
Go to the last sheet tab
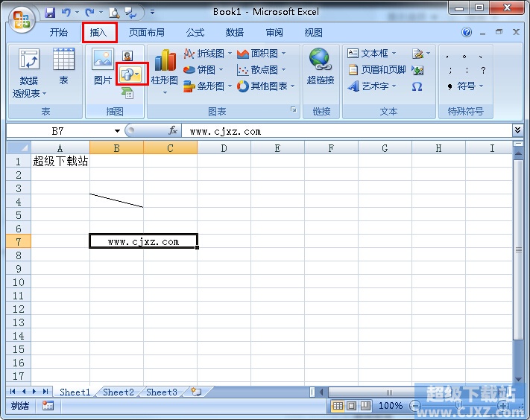pyautogui.click(x=45, y=392)
